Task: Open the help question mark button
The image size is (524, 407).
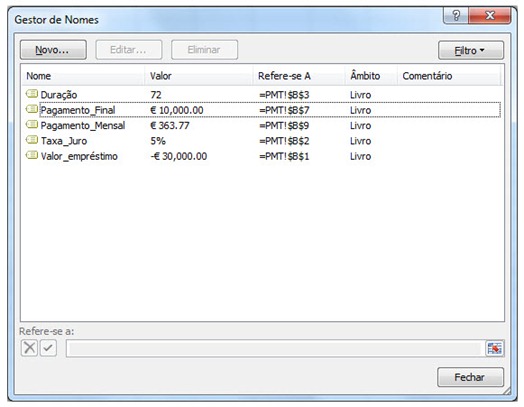Action: point(456,15)
